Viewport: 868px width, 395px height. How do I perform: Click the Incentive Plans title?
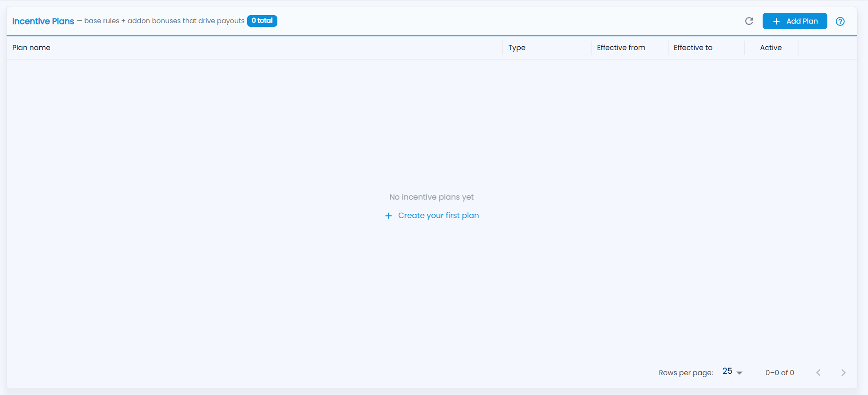click(x=43, y=21)
